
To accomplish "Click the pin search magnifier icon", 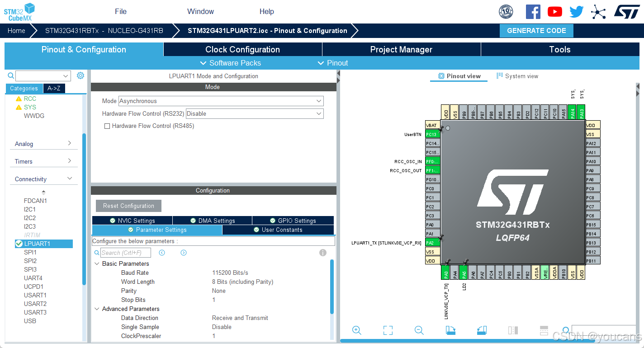I will coord(565,330).
